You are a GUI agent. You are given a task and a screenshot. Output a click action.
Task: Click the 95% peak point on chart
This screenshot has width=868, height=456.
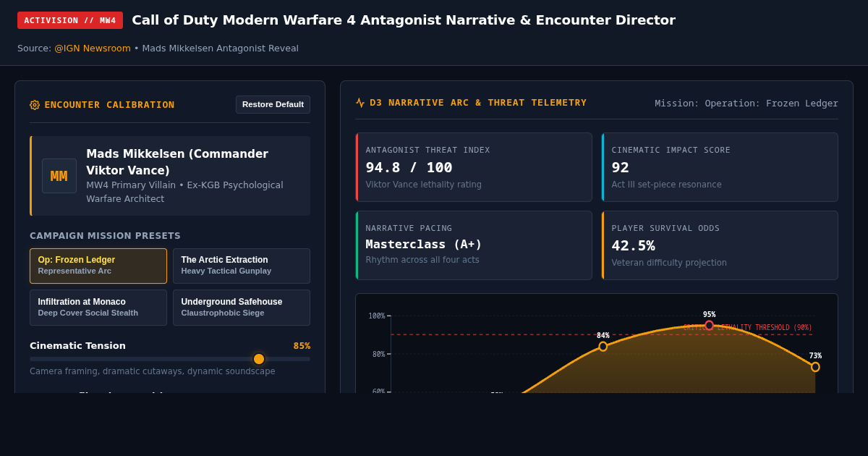coord(709,326)
